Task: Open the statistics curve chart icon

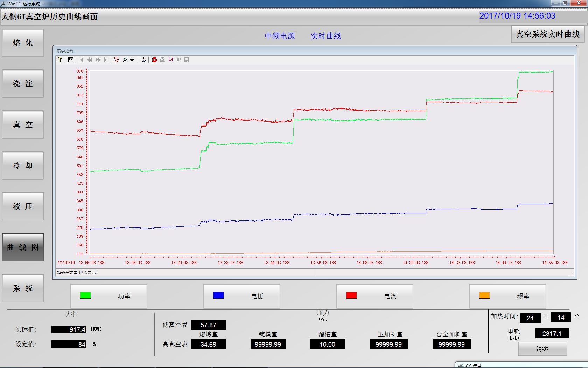Action: tap(170, 60)
